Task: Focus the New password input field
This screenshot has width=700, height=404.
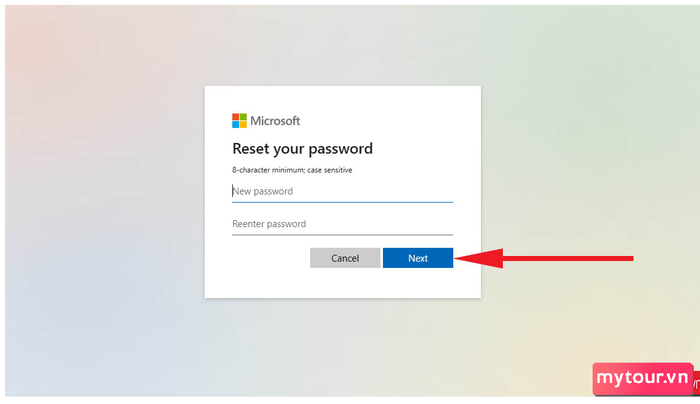Action: (x=342, y=192)
